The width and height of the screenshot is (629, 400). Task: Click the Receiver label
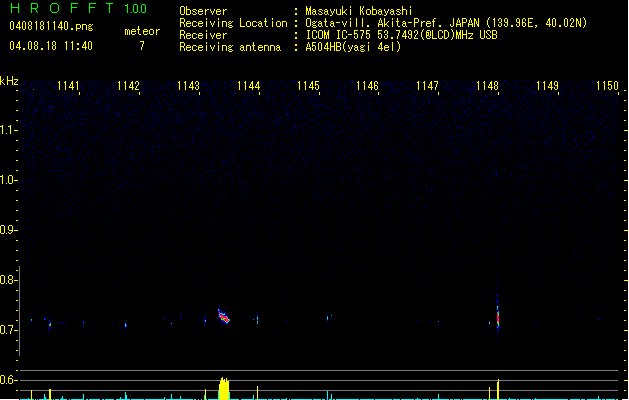tap(203, 35)
